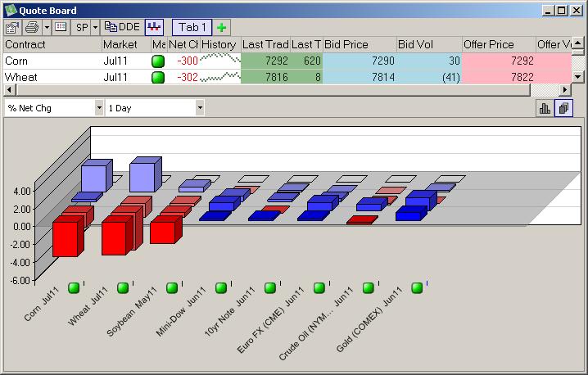Open the grid layout icon
Screen dimensions: 588x375
61,27
